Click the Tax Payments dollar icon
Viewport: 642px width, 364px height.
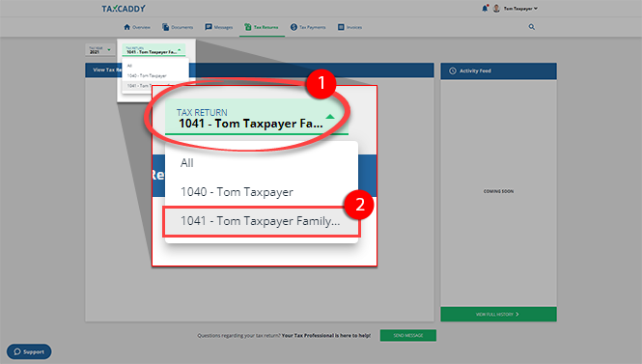(293, 27)
